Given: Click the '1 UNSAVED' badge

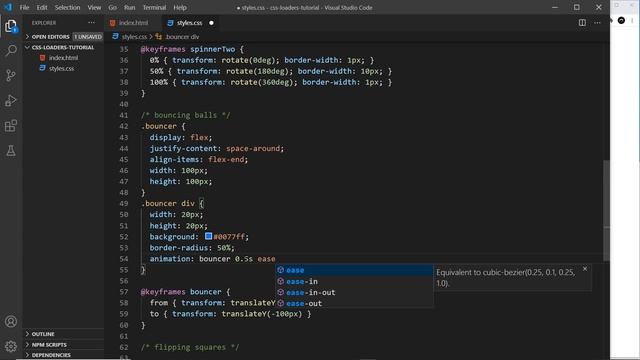Looking at the screenshot, I should pyautogui.click(x=88, y=37).
